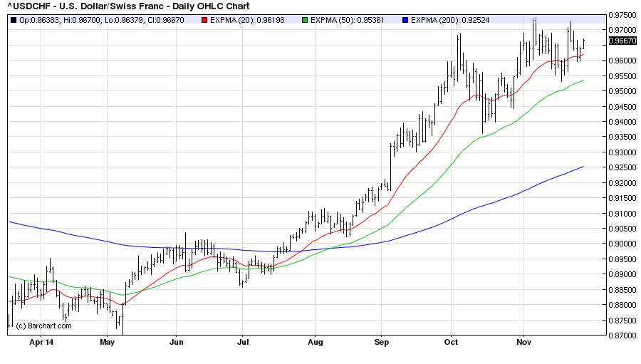Image resolution: width=641 pixels, height=364 pixels.
Task: Click the Sep date axis label
Action: (x=382, y=343)
